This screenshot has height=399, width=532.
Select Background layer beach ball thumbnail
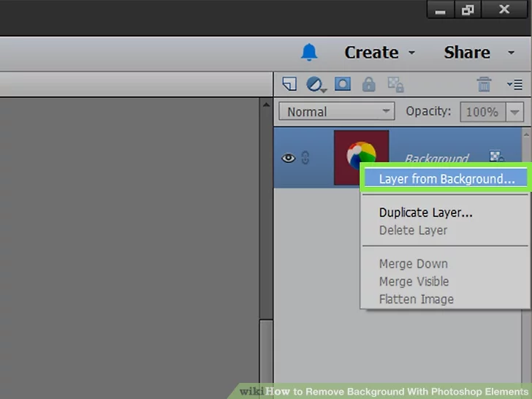click(x=361, y=157)
